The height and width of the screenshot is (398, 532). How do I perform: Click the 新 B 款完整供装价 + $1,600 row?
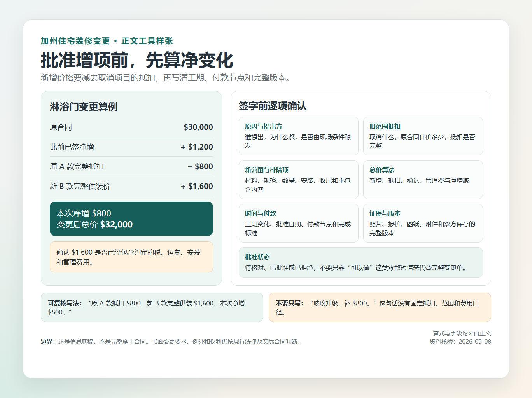[131, 186]
